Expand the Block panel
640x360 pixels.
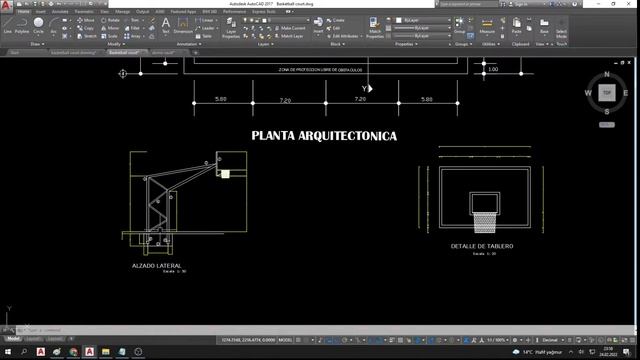337,44
